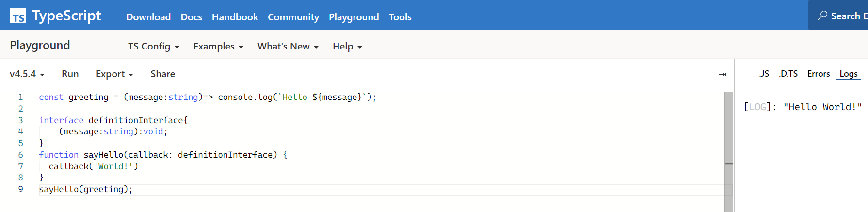Open the Docs link

point(192,17)
